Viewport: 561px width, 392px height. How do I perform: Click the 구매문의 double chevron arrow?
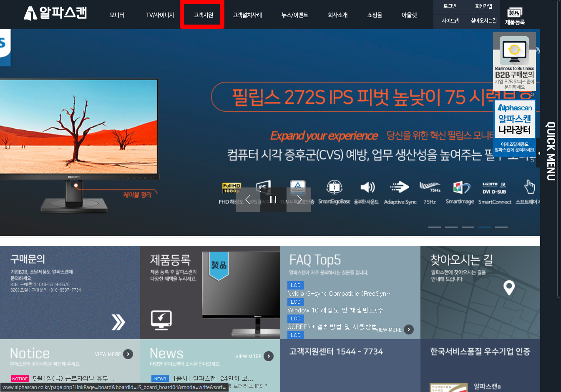[118, 322]
